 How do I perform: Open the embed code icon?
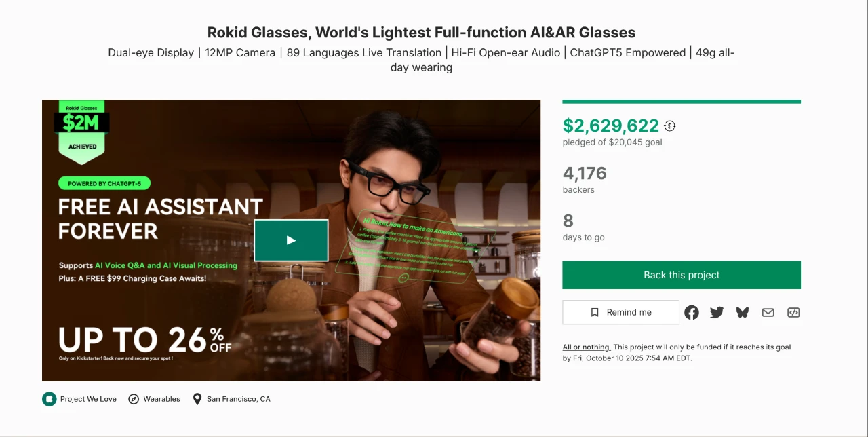coord(793,312)
